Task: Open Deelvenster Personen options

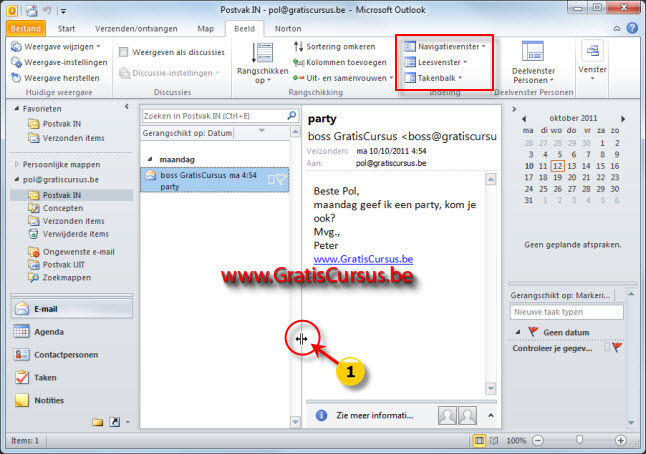Action: pos(533,63)
